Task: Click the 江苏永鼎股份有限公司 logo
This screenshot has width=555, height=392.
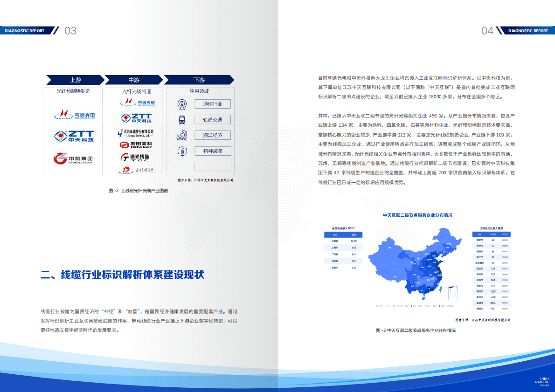Action: pos(137,133)
